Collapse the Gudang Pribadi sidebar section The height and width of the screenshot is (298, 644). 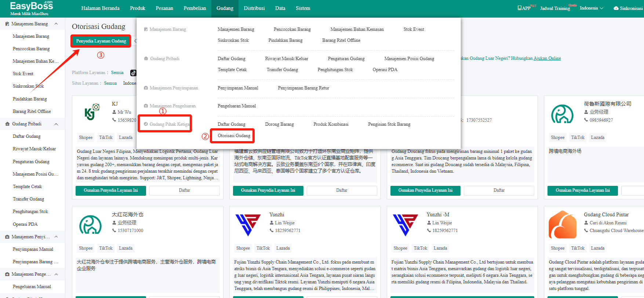click(x=56, y=124)
